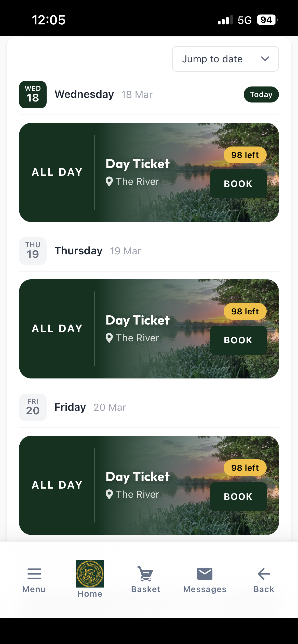Select the WED 18 date tile
Screen dimensions: 298x644
point(33,95)
